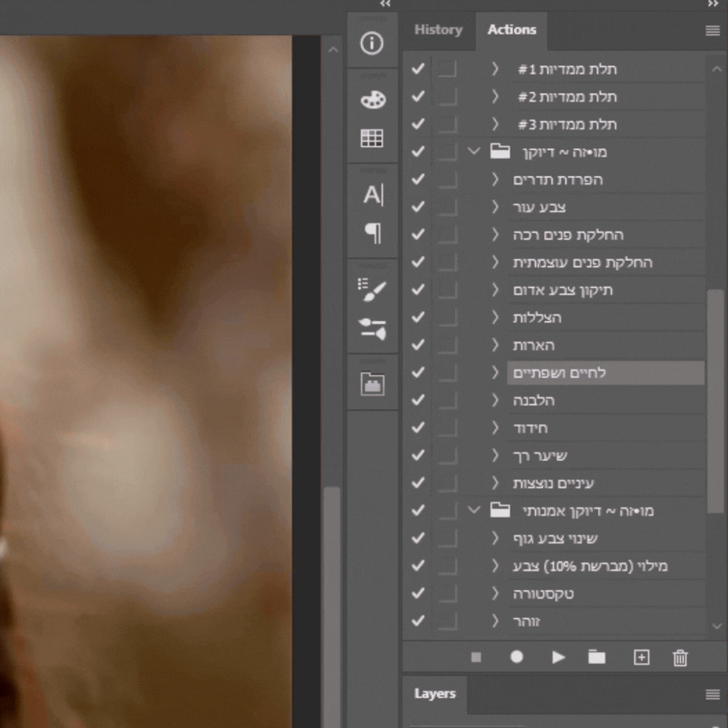Open the Paragraph panel icon
The image size is (728, 728).
(x=372, y=233)
